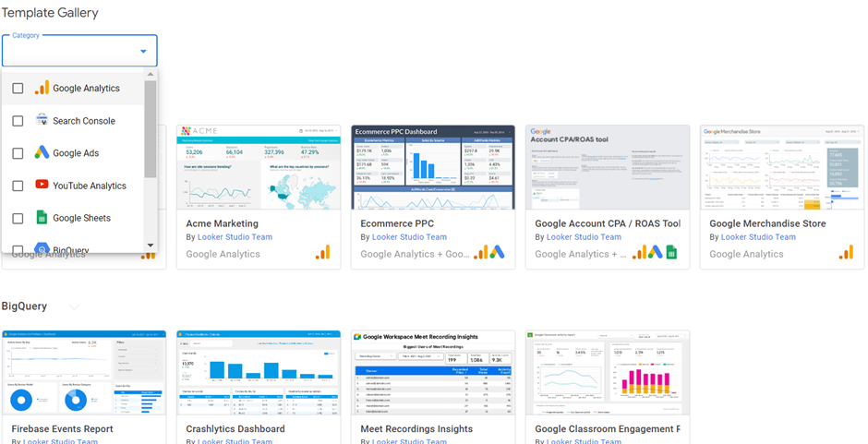Click the Google Ads icon in dropdown
This screenshot has width=868, height=444.
[x=42, y=153]
